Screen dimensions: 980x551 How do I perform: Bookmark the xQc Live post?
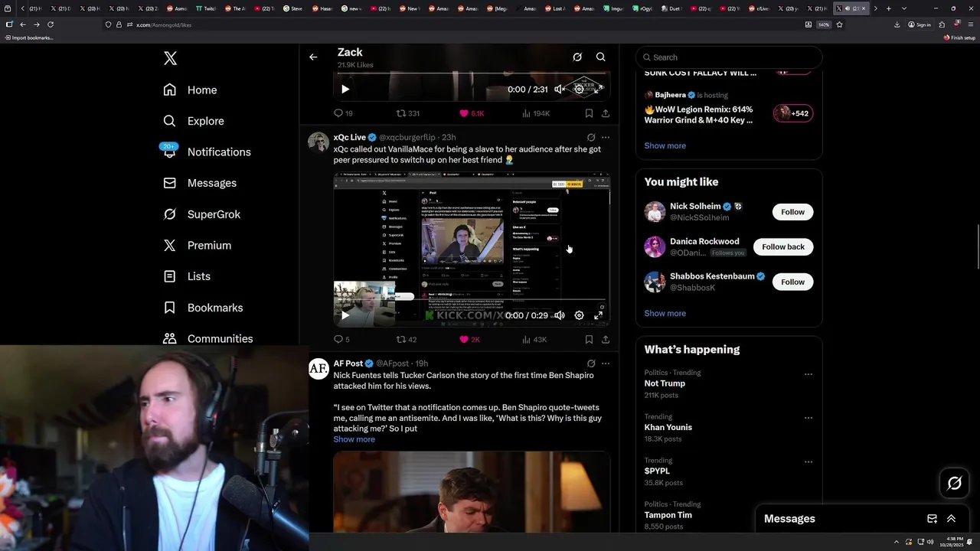(589, 340)
